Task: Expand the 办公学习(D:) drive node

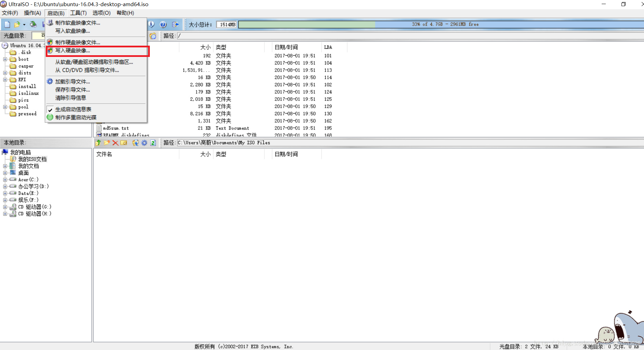Action: [x=5, y=186]
